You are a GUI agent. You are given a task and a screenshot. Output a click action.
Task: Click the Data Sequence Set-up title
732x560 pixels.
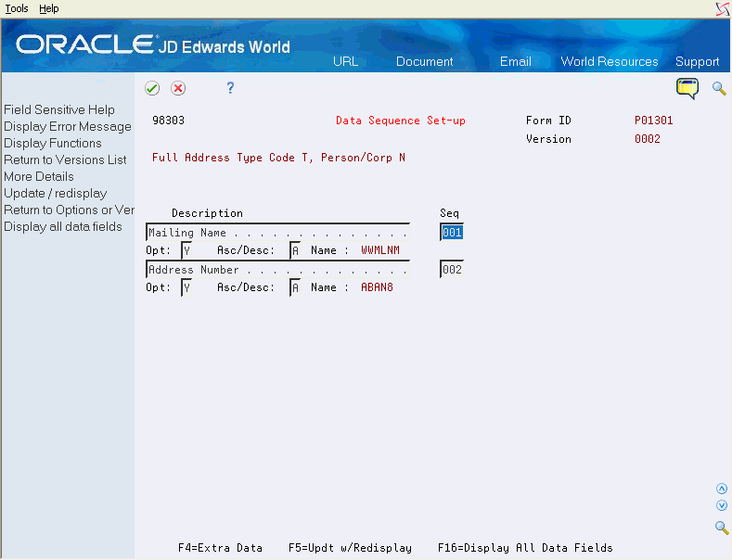click(401, 121)
